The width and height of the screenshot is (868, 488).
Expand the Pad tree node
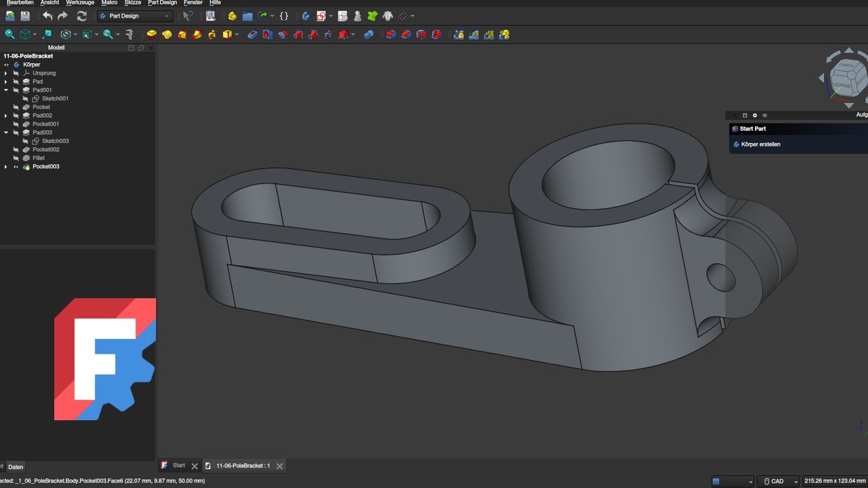(6, 81)
